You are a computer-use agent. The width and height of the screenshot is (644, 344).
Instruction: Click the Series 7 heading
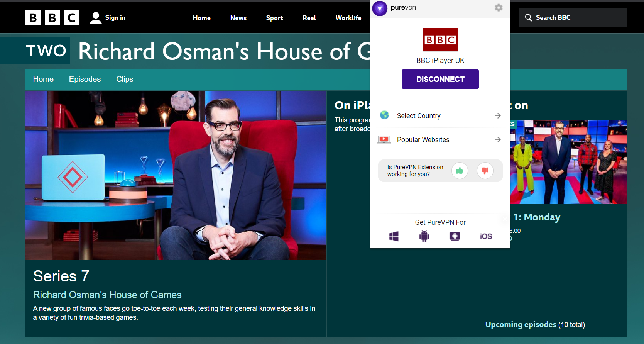click(x=61, y=276)
